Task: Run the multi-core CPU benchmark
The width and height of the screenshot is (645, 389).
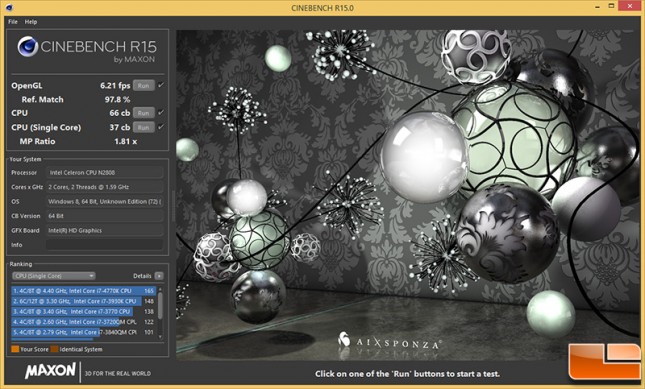Action: point(144,113)
